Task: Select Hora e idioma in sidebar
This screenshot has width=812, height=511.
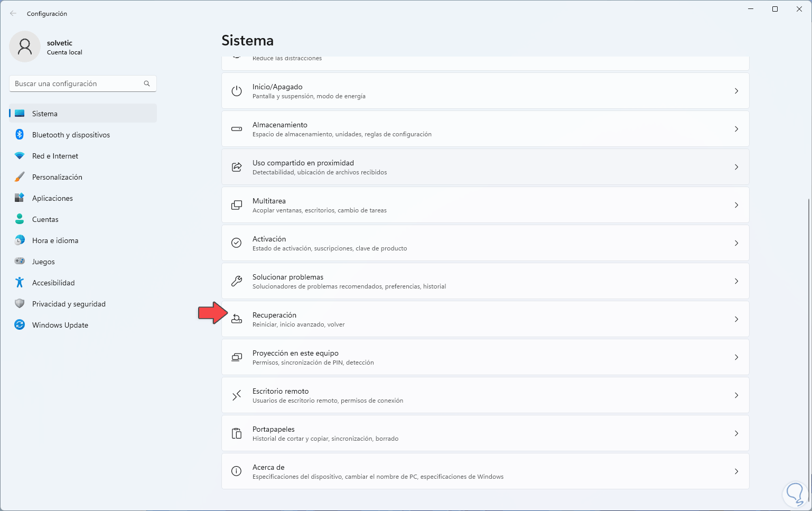Action: pyautogui.click(x=55, y=240)
